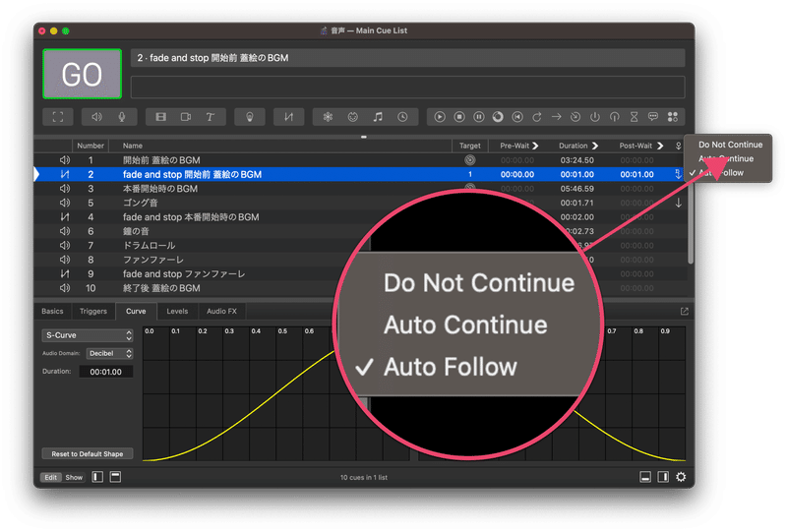
Task: Add a Memo cue (speech bubble)
Action: 653,117
